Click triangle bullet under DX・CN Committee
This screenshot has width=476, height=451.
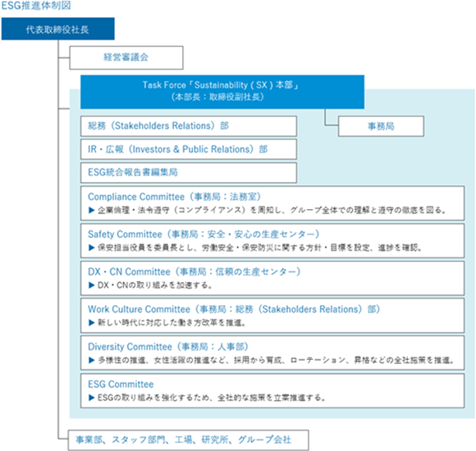click(91, 285)
